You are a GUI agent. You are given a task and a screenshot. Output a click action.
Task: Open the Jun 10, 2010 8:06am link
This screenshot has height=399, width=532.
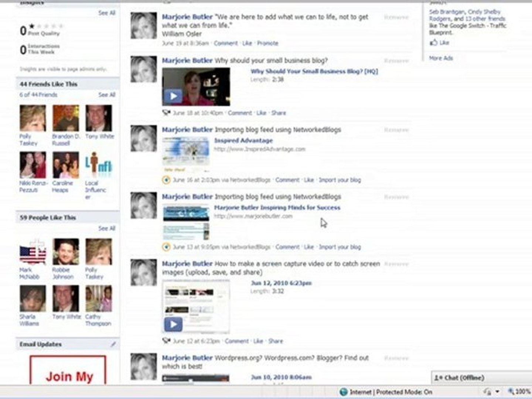coord(281,377)
